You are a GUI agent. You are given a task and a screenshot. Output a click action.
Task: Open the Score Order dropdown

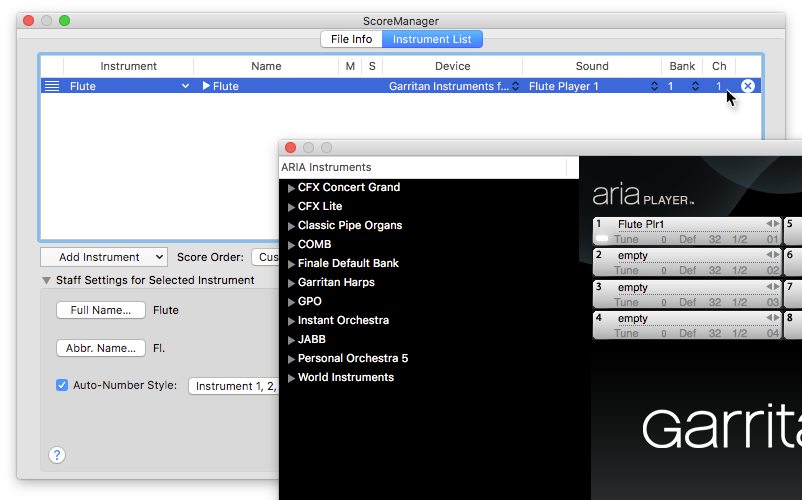pos(265,257)
